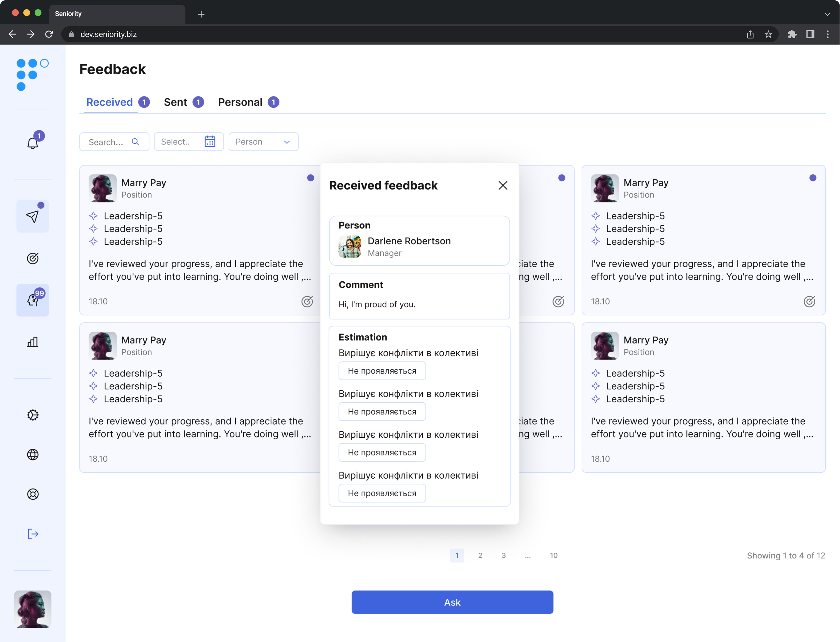
Task: Click the calendar icon in the date field
Action: pyautogui.click(x=210, y=142)
